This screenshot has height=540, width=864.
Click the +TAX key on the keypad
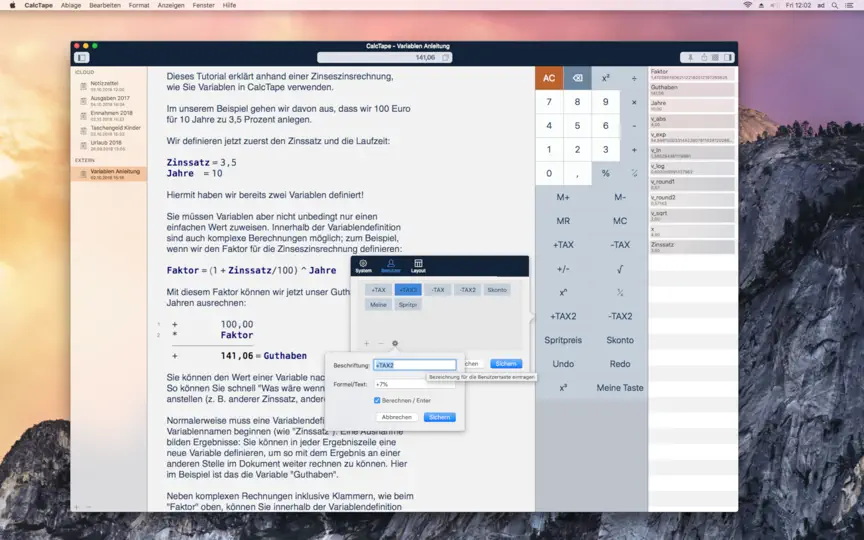[x=563, y=245]
